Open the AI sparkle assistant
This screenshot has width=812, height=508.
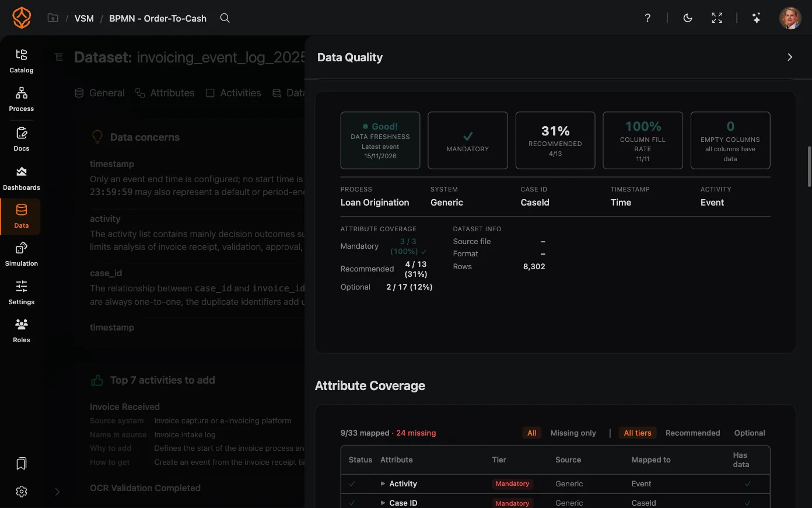pyautogui.click(x=757, y=18)
